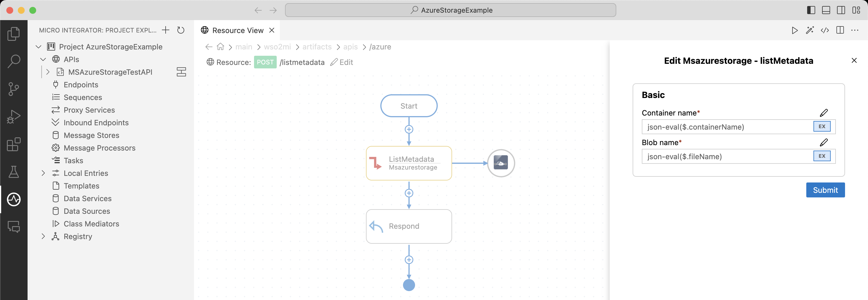Viewport: 868px width, 300px height.
Task: Open expression editor for Blob name
Action: pyautogui.click(x=824, y=143)
